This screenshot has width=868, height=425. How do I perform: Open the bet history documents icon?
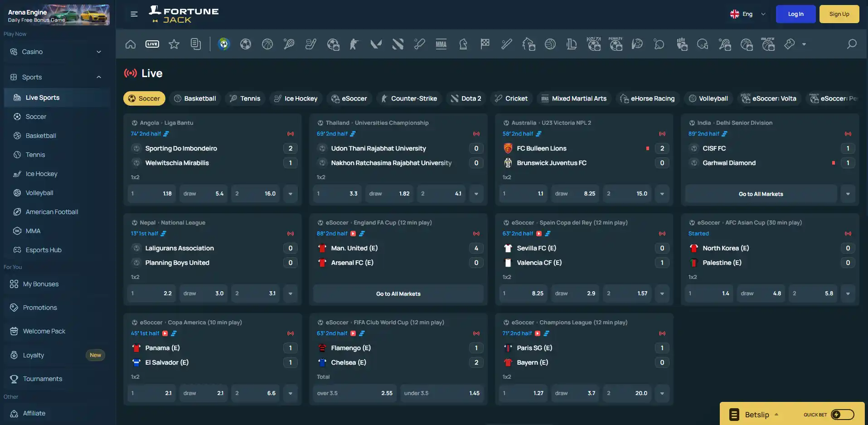(x=196, y=44)
